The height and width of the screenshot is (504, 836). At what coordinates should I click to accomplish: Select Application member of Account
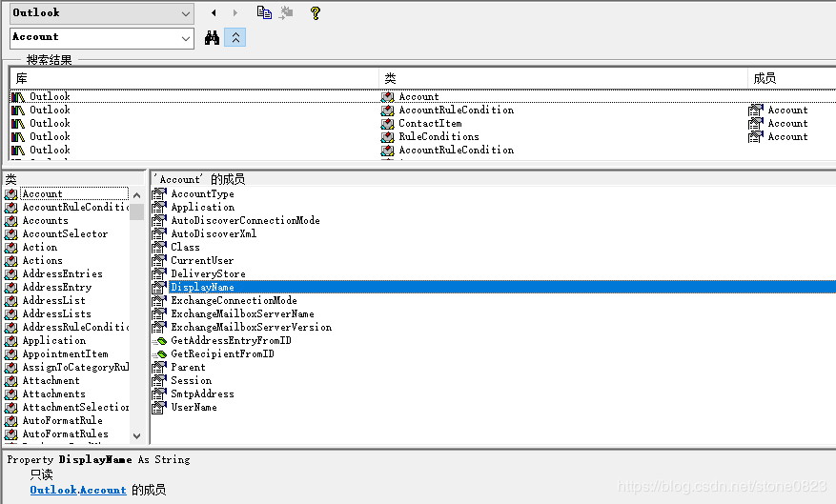point(203,208)
